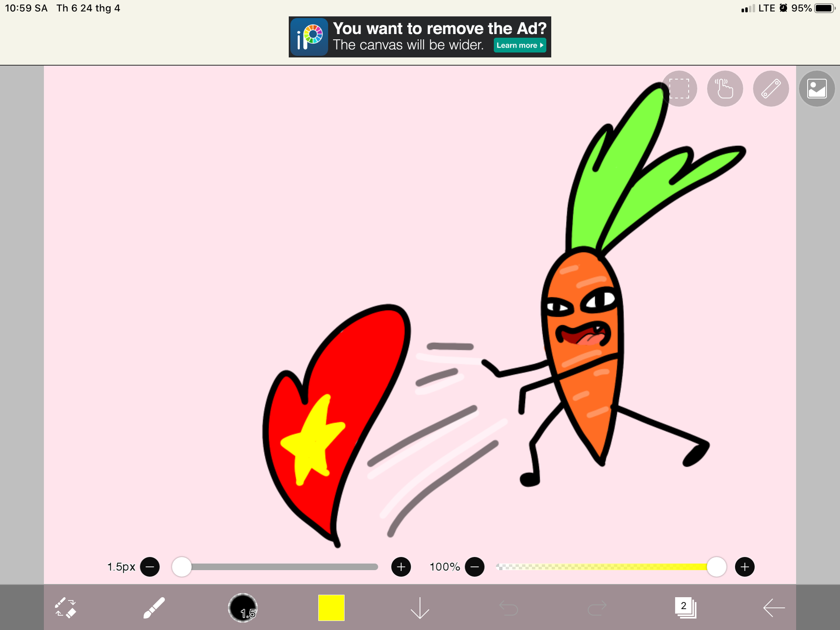Open the Layers panel showing 2
Screen dimensions: 840x630
(685, 608)
